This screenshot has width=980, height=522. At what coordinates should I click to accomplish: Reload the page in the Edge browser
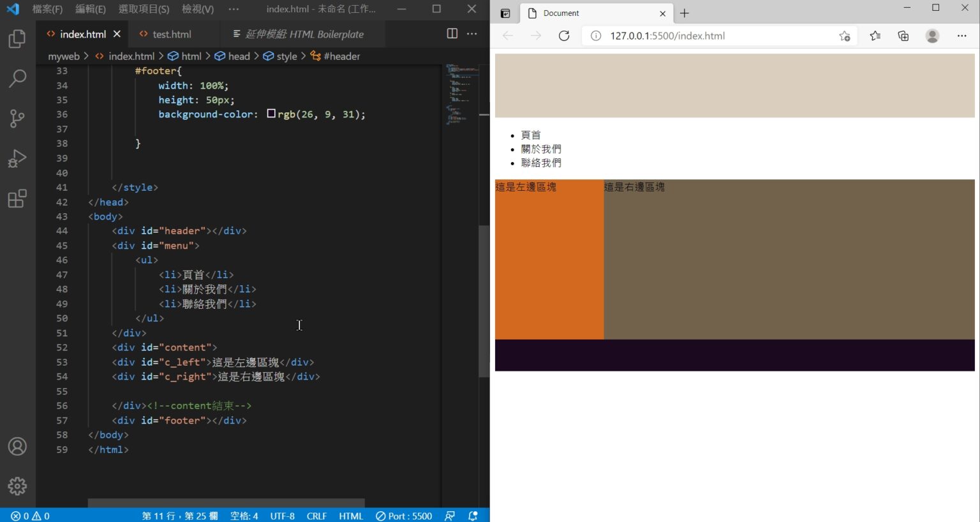coord(564,36)
